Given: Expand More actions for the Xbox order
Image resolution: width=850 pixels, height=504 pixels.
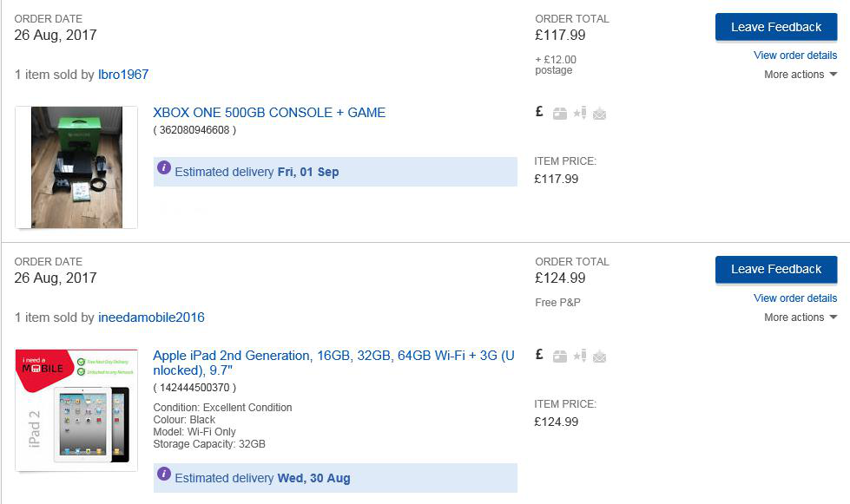Looking at the screenshot, I should (x=801, y=75).
